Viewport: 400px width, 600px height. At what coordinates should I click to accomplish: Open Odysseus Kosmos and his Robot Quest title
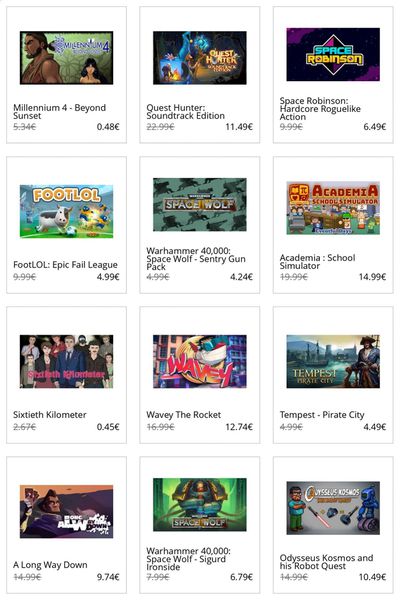click(x=326, y=562)
